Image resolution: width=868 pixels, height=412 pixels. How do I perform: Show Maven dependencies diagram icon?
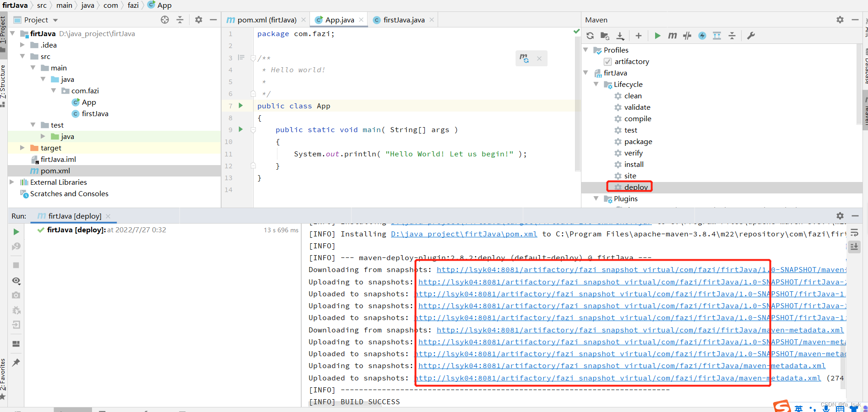point(717,36)
